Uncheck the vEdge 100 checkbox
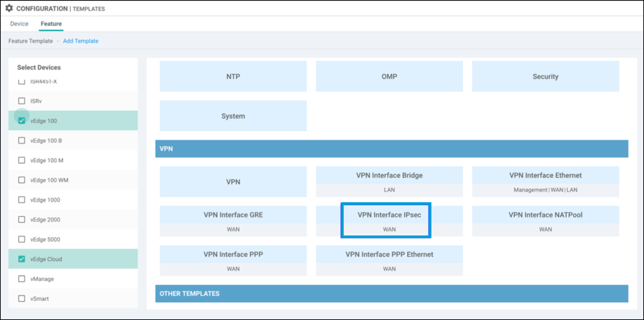644x320 pixels. [x=22, y=121]
